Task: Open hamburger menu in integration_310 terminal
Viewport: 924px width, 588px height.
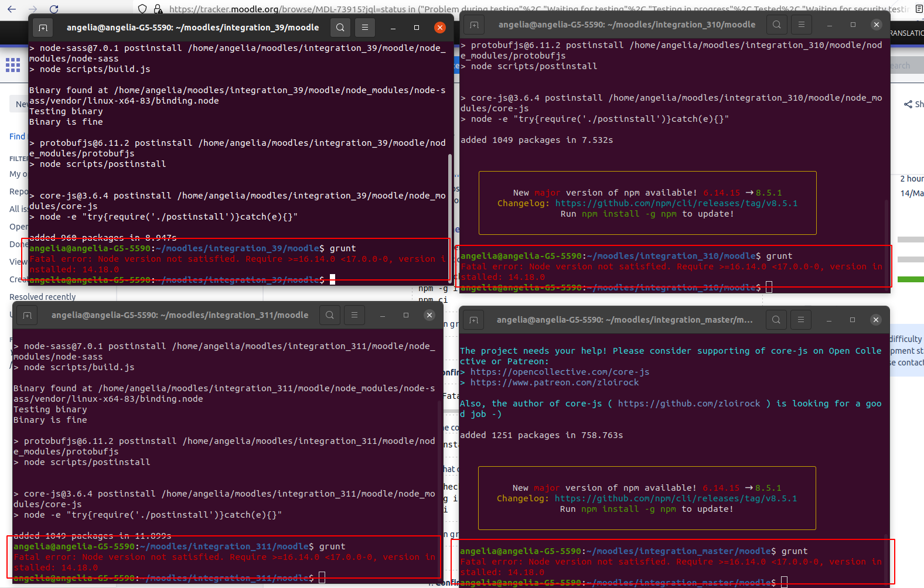Action: pos(802,25)
